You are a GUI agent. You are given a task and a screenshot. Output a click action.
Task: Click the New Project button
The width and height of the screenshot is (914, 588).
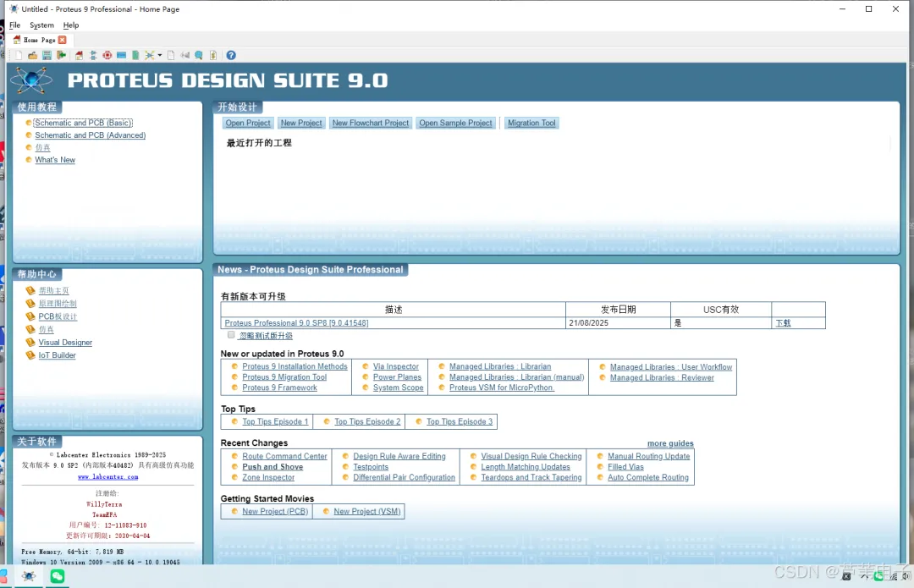300,123
